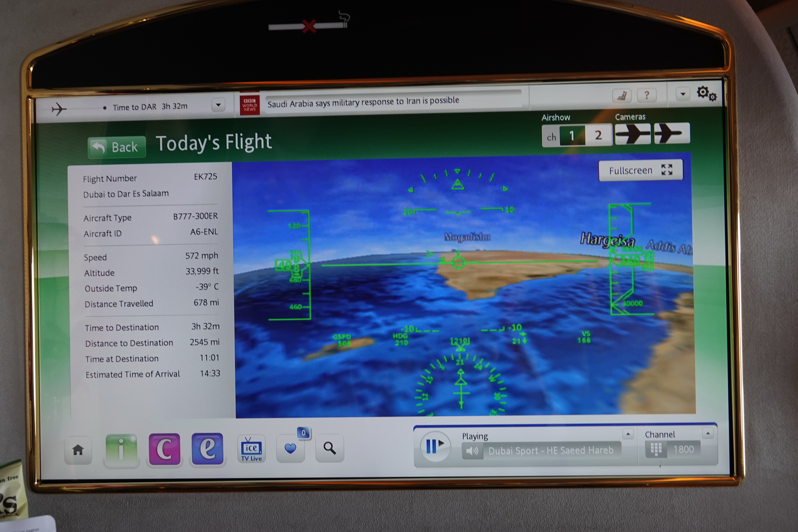
Task: Click the Distance Travelled 678 mi
Action: 206,302
